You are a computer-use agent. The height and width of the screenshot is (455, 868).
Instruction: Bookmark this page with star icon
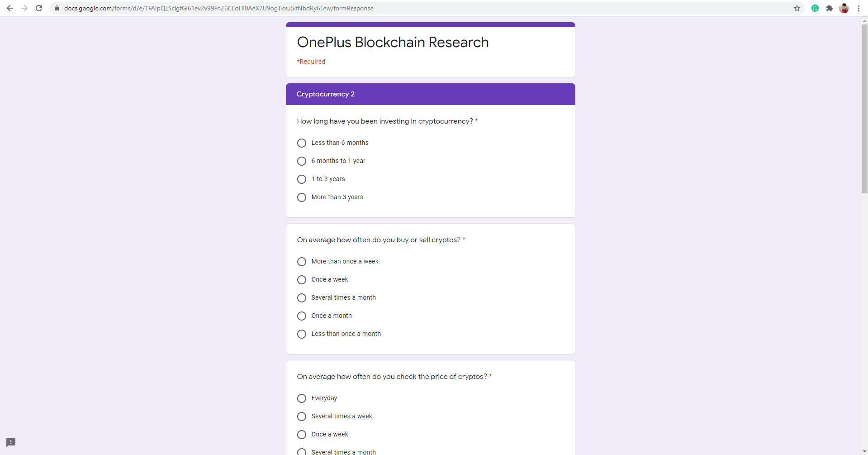pos(797,8)
